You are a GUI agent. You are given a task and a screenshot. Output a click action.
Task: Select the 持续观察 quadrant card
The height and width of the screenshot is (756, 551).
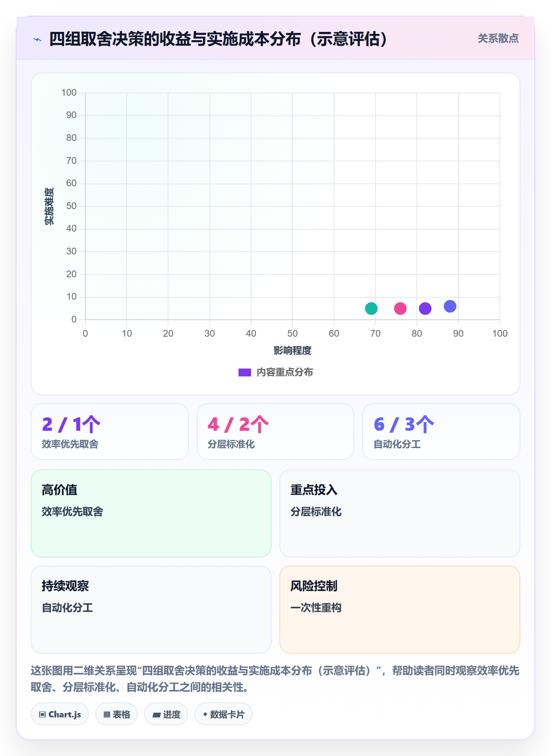click(151, 610)
